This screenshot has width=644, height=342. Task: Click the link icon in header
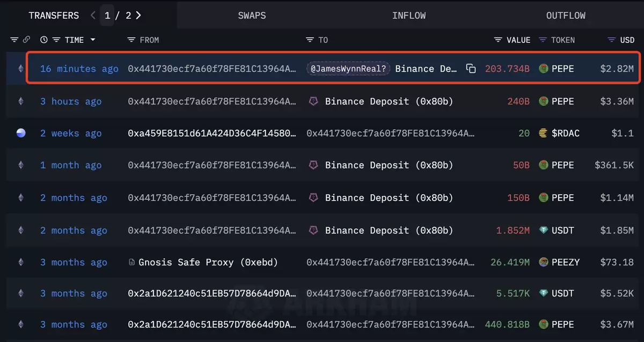27,40
